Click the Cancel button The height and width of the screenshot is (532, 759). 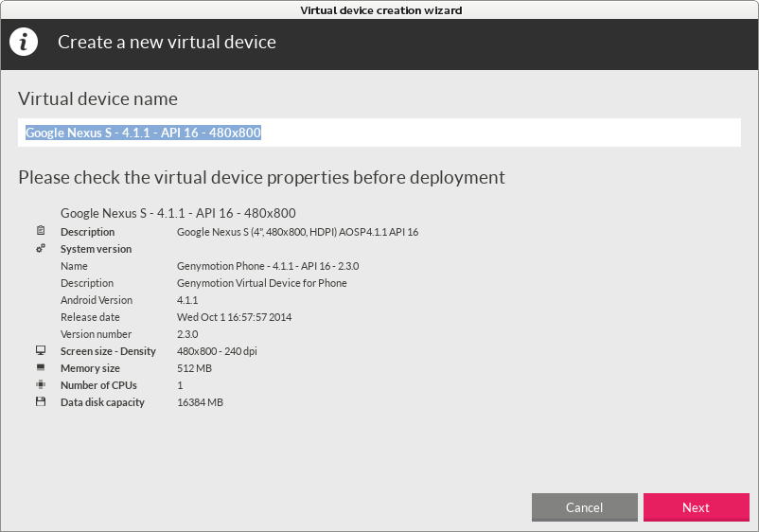(584, 507)
